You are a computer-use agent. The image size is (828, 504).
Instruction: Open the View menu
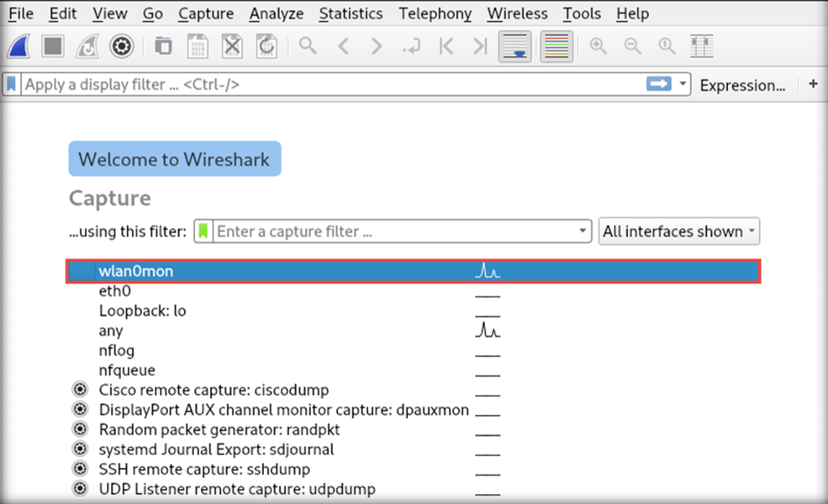(110, 13)
